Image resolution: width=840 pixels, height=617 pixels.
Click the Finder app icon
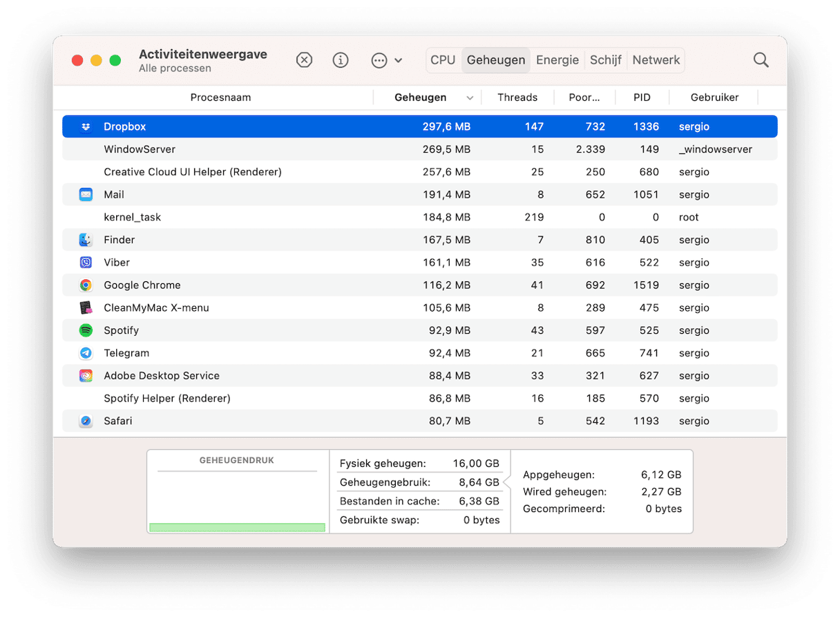coord(86,240)
